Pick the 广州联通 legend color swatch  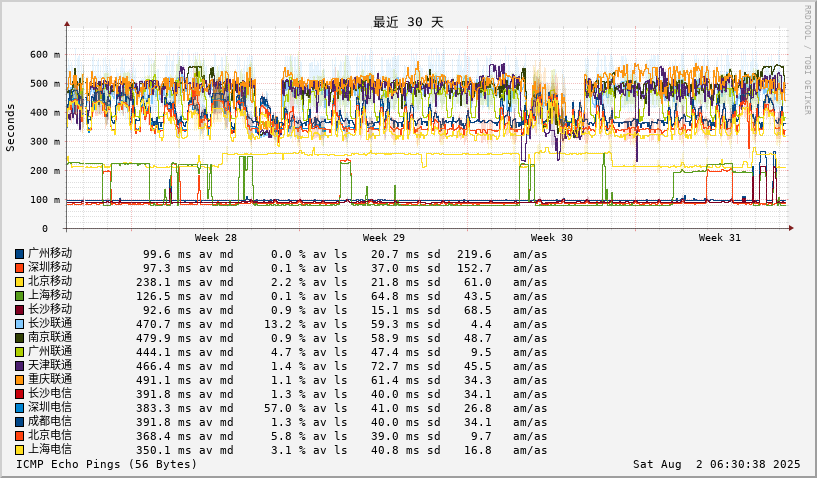19,352
